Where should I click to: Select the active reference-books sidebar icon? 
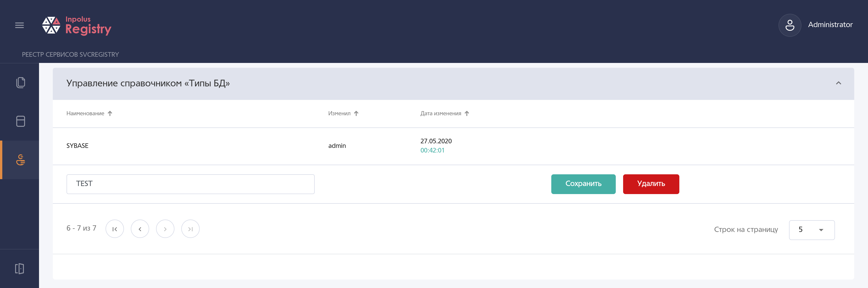[21, 160]
